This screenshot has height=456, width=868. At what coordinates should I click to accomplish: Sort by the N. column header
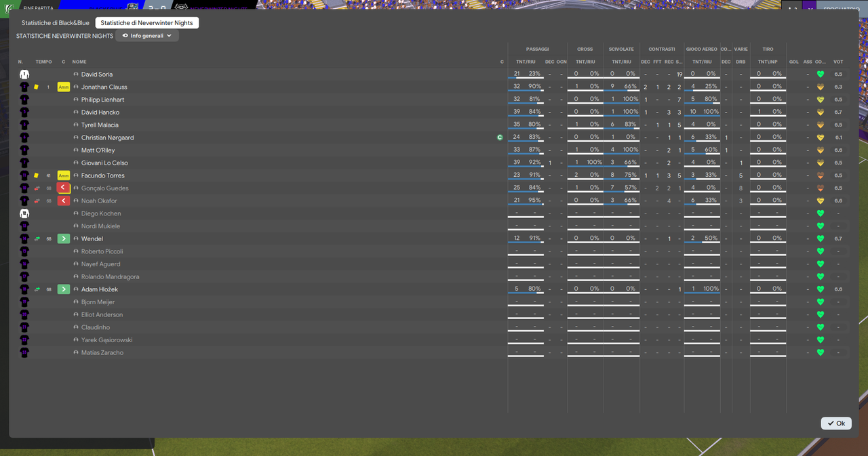coord(20,62)
